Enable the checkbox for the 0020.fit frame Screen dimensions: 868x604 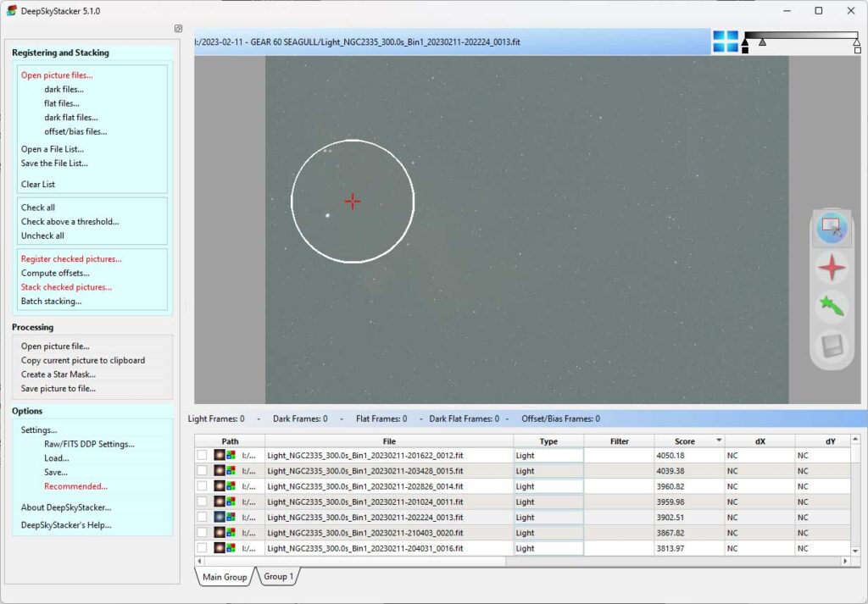click(x=202, y=533)
